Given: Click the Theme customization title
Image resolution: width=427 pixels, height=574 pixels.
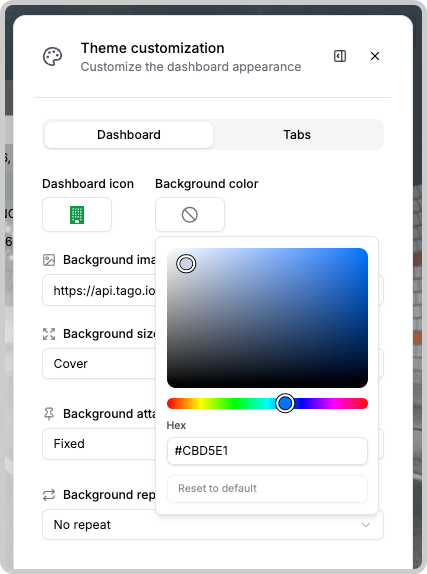Looking at the screenshot, I should coord(153,48).
